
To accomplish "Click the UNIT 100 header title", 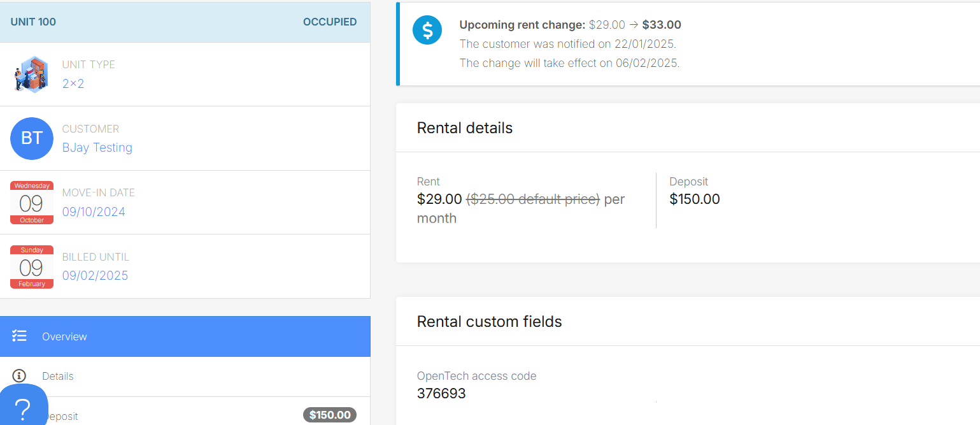I will coord(33,22).
